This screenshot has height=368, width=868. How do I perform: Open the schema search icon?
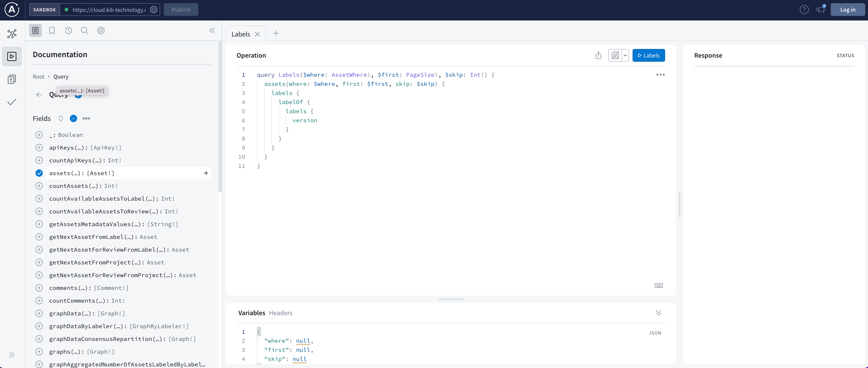pyautogui.click(x=85, y=31)
